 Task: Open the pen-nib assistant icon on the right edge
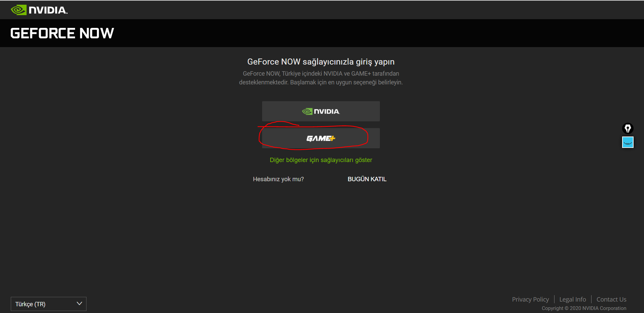[x=628, y=128]
